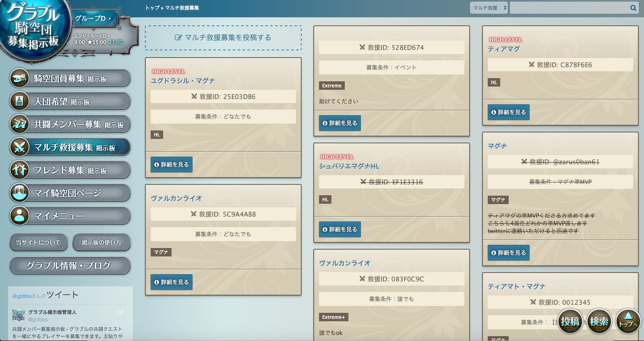Open the マルチ救援 search category dropdown
The height and width of the screenshot is (341, 644).
coord(489,8)
